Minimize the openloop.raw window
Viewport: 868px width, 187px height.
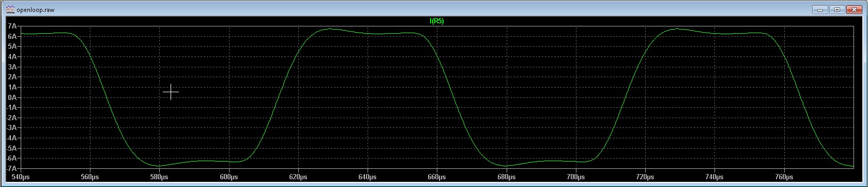pyautogui.click(x=820, y=9)
